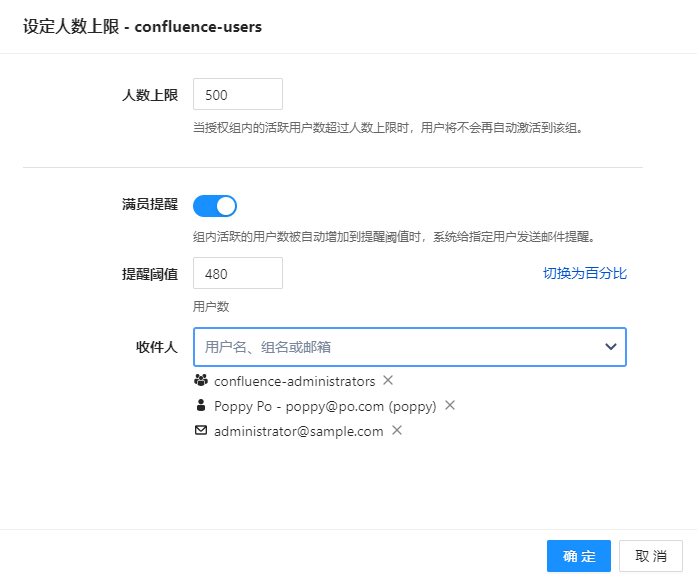Click the 满员提醒 label text

149,205
